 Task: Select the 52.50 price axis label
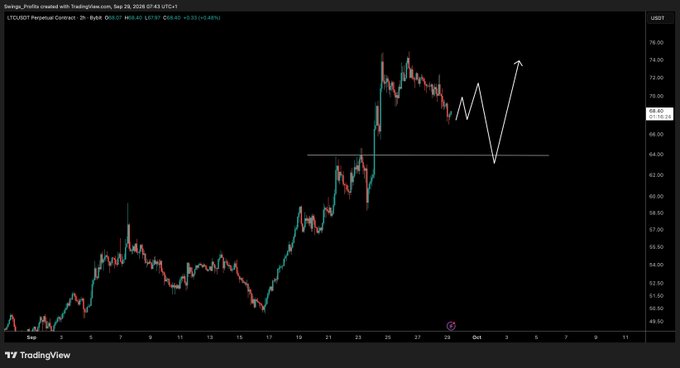[656, 283]
